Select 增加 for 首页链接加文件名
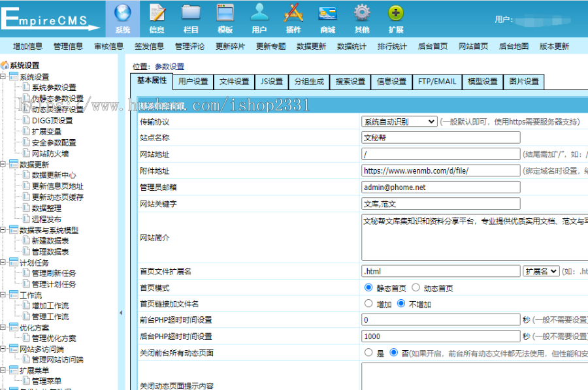The image size is (588, 390). [x=368, y=303]
